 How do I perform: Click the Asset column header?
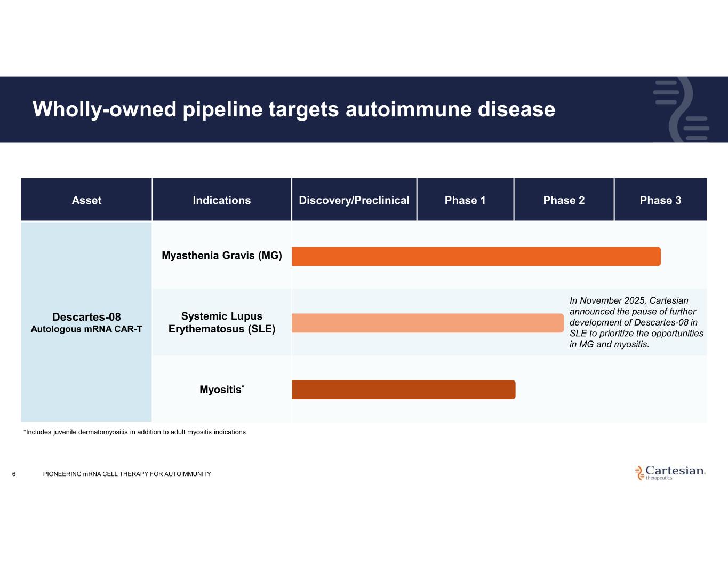click(x=86, y=200)
